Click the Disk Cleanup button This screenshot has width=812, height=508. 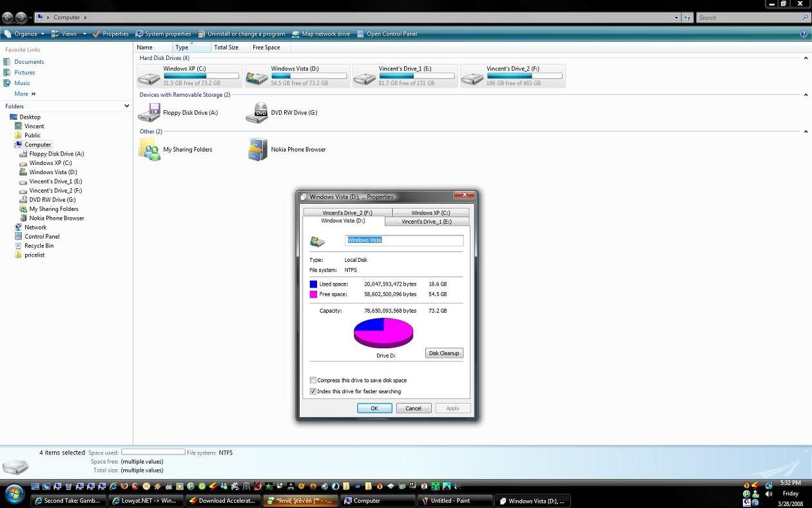pyautogui.click(x=444, y=353)
